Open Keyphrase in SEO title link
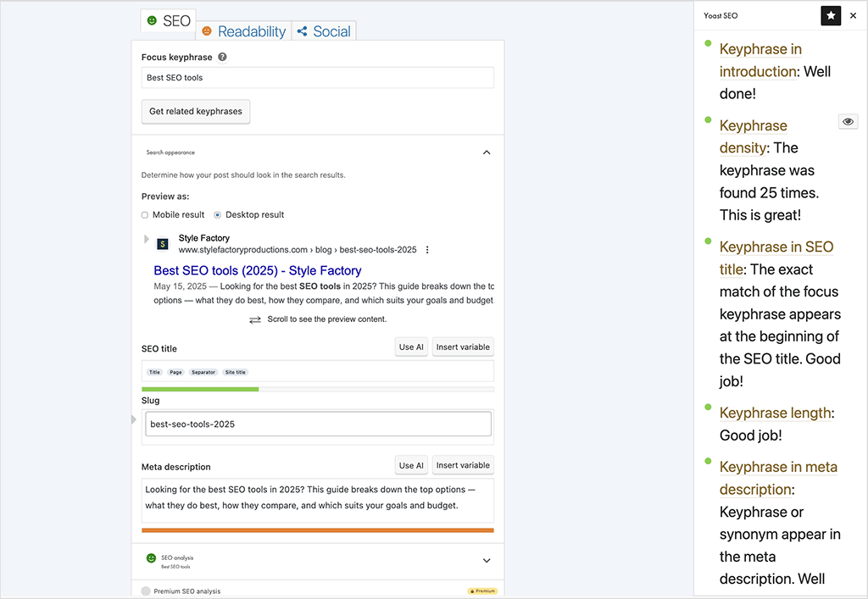868x599 pixels. click(776, 258)
